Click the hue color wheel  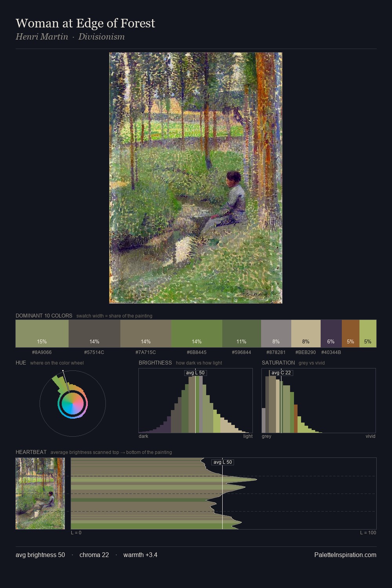click(x=73, y=403)
